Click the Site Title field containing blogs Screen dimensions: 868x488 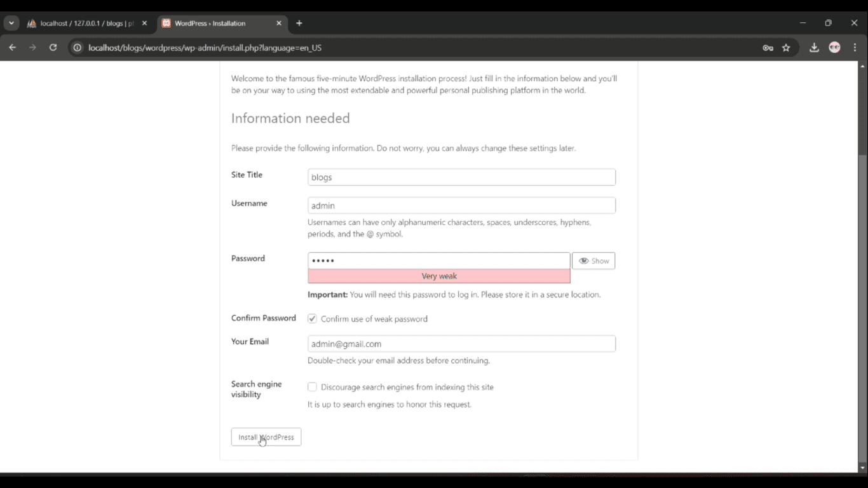pos(461,177)
